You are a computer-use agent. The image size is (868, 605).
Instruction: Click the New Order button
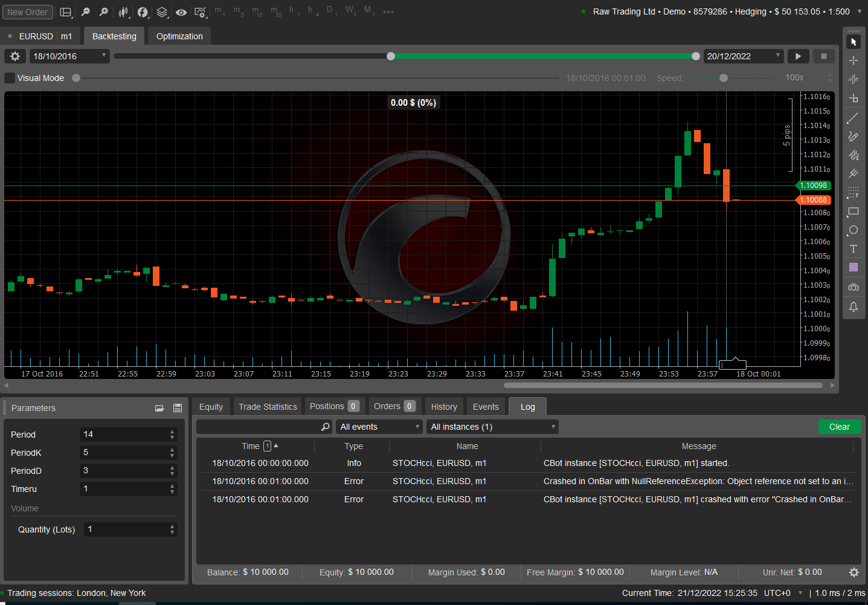(x=28, y=12)
